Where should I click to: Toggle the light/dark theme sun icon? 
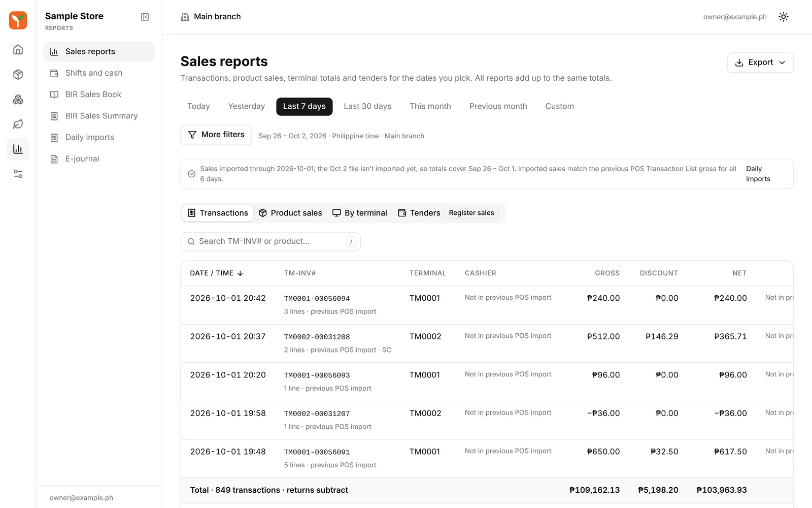click(x=784, y=17)
